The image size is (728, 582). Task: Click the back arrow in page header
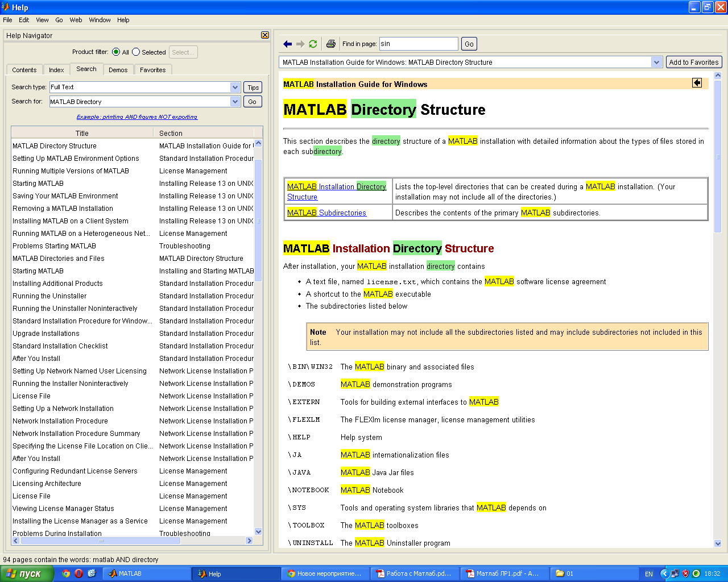(x=697, y=83)
